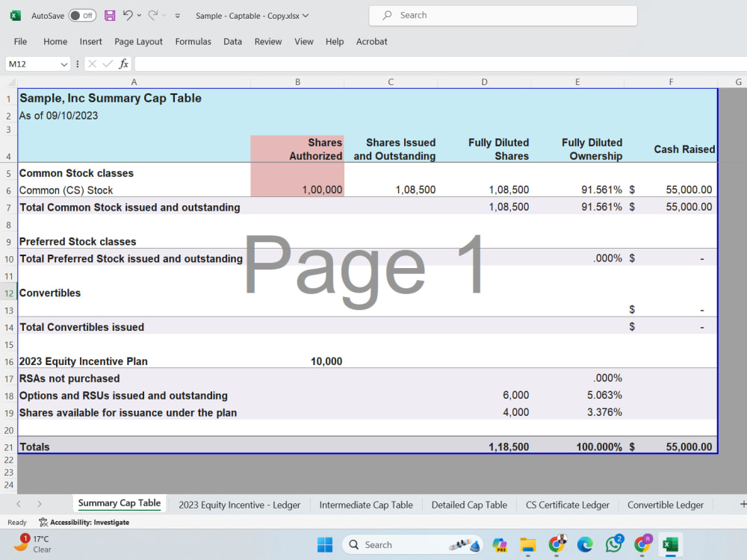The image size is (747, 560).
Task: Open the Name Box dropdown arrow
Action: coord(63,63)
